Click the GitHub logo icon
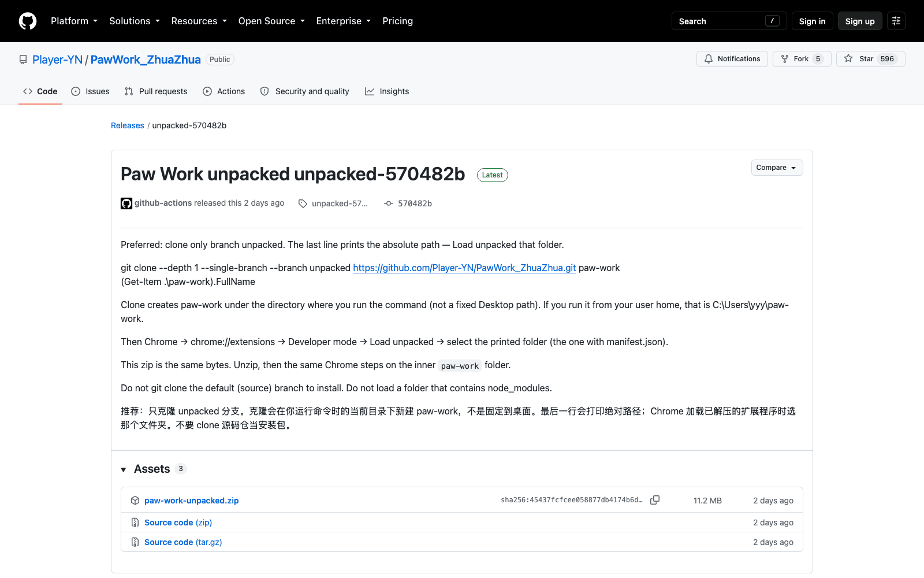The width and height of the screenshot is (924, 578). [28, 21]
